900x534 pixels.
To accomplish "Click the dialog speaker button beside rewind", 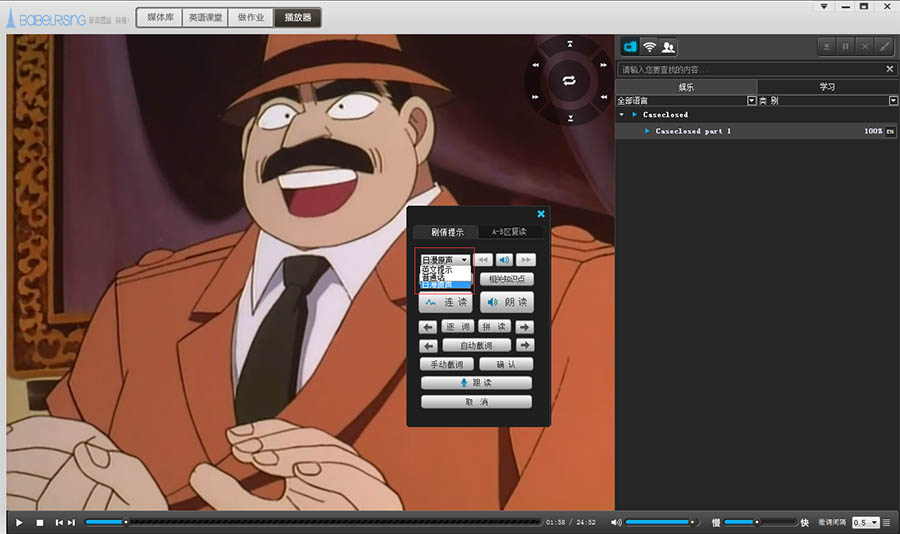I will click(x=504, y=260).
